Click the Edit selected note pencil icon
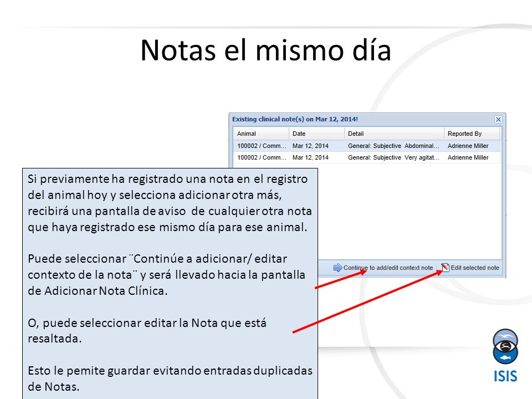Screen dimensions: 532x399 coord(445,268)
